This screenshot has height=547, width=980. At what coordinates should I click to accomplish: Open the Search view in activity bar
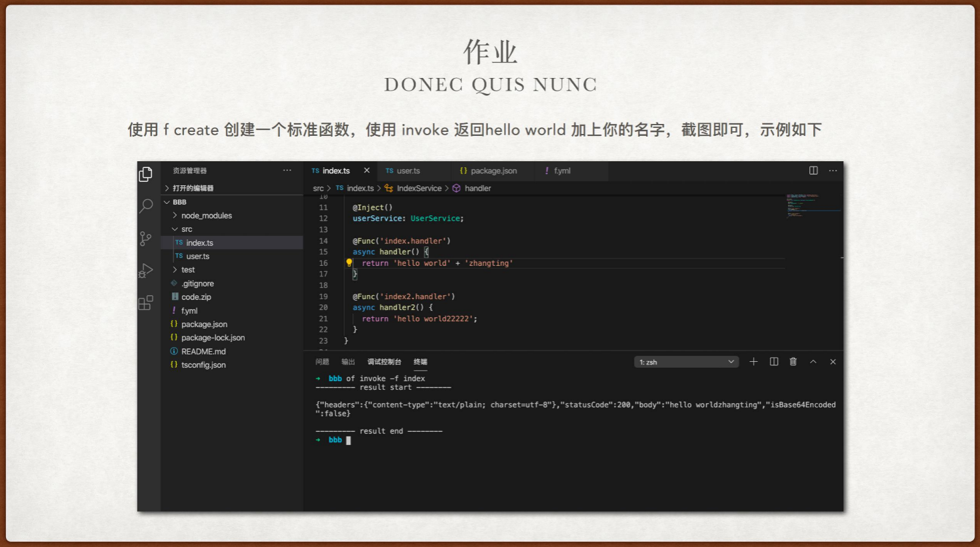[x=145, y=207]
